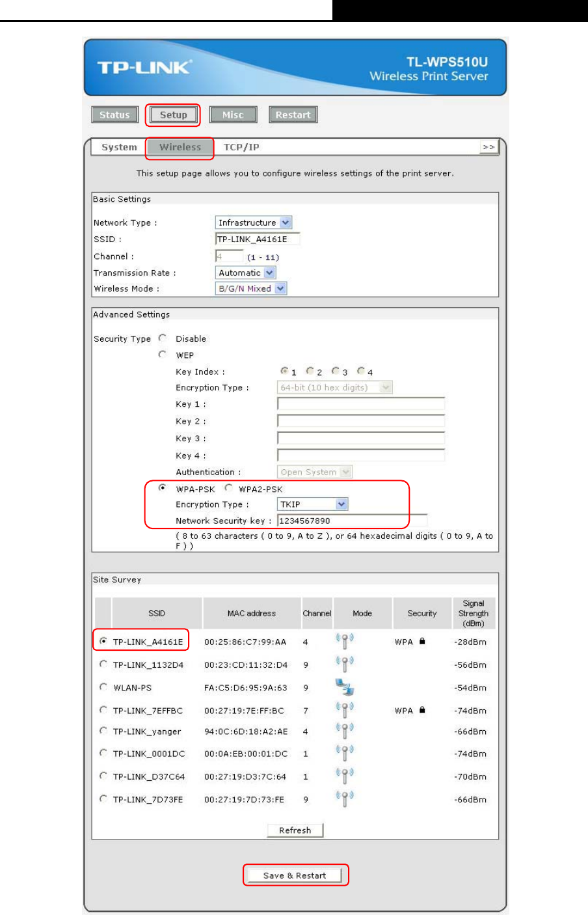
Task: Select TP-LINK_1132D4 radio in Site Survey
Action: point(103,664)
